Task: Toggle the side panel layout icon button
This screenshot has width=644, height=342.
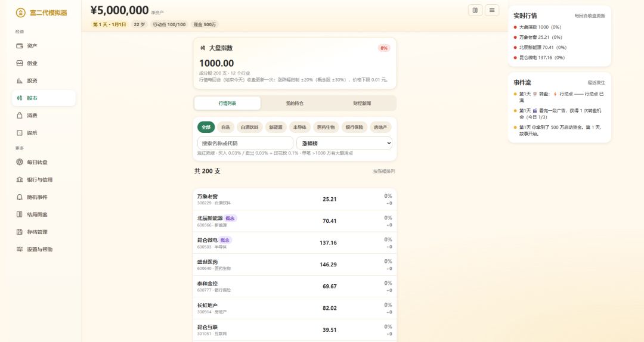Action: point(475,10)
